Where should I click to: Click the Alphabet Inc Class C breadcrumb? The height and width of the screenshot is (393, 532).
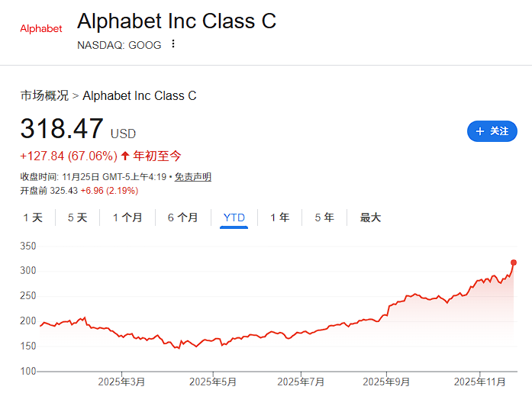coord(139,95)
